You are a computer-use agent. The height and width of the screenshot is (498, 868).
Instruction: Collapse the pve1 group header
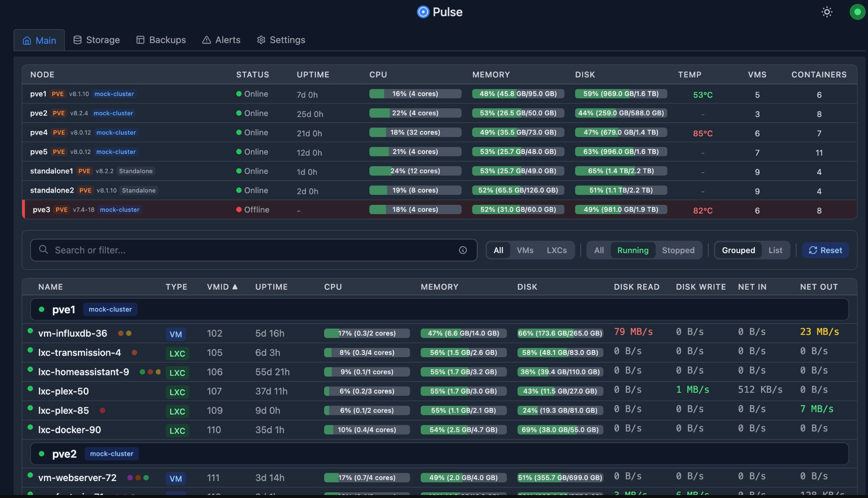tap(63, 309)
